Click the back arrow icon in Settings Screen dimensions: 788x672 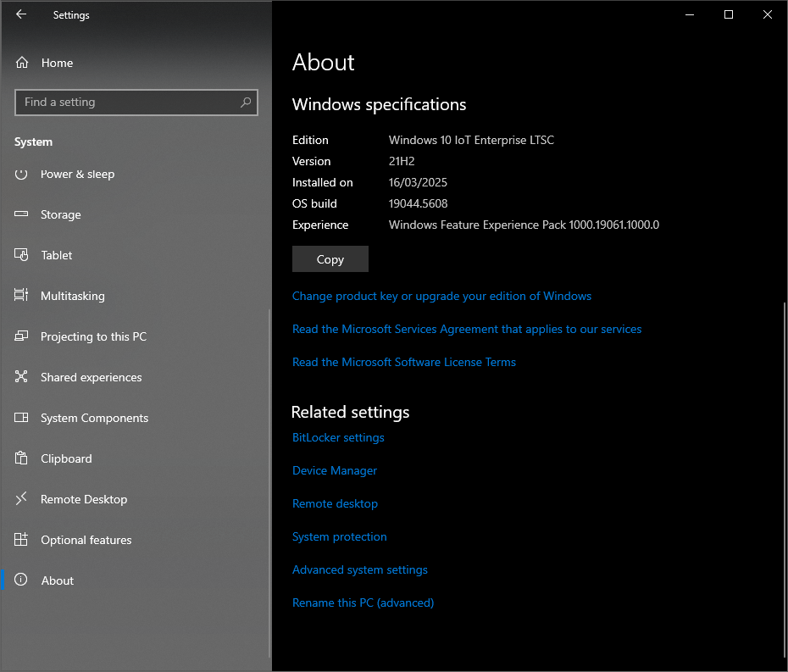coord(21,14)
